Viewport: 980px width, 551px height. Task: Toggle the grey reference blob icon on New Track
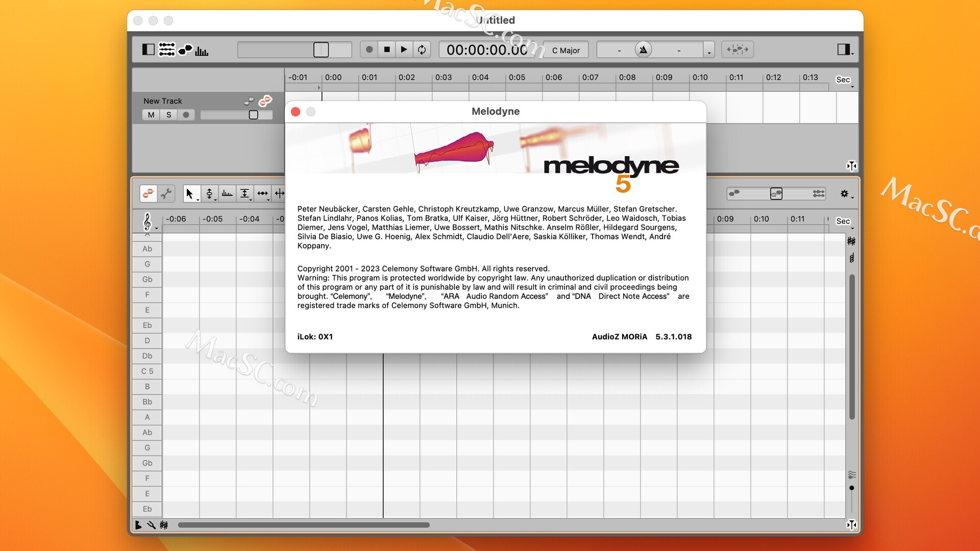[249, 101]
